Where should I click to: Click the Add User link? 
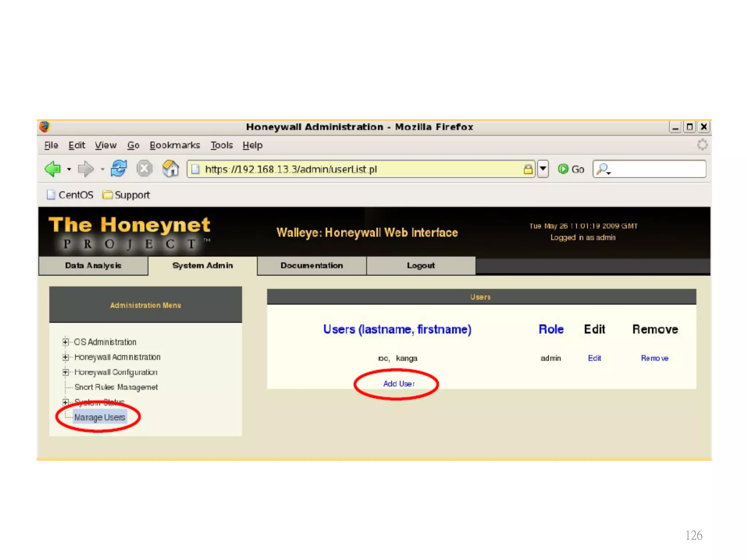[x=399, y=384]
